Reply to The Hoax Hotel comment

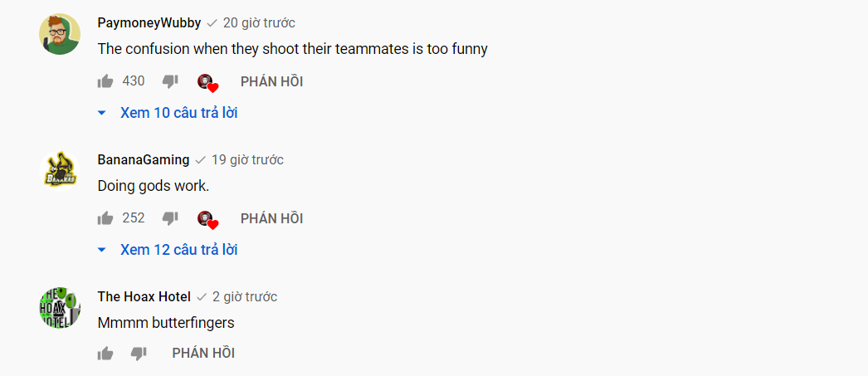coord(203,354)
